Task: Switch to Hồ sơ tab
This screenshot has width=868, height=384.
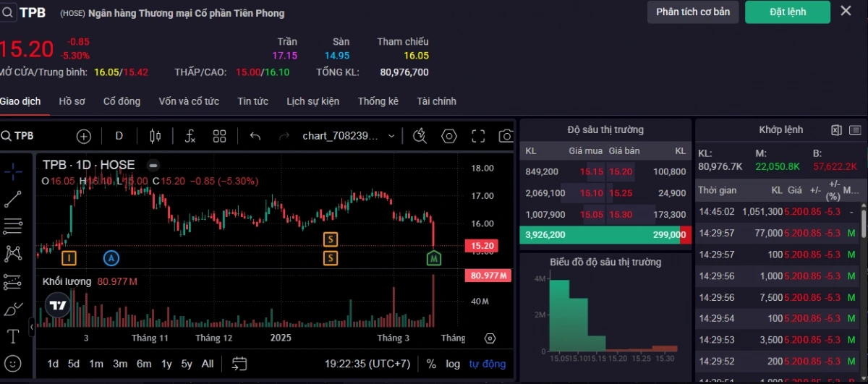Action: pyautogui.click(x=72, y=101)
